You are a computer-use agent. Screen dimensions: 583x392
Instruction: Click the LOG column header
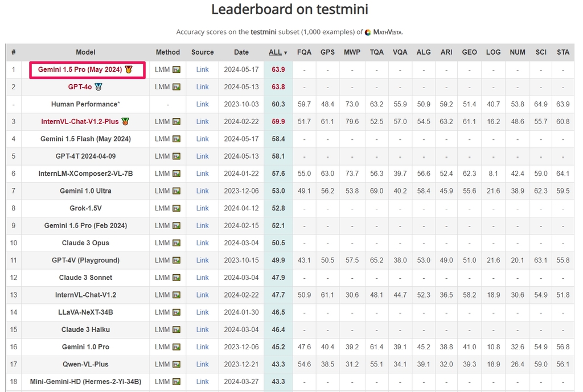click(x=494, y=52)
